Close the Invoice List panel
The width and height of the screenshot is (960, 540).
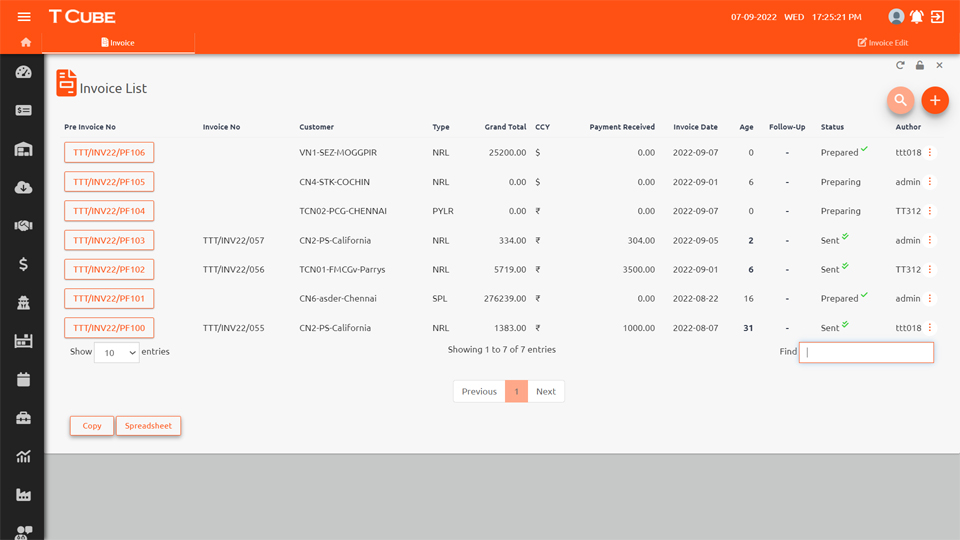939,65
